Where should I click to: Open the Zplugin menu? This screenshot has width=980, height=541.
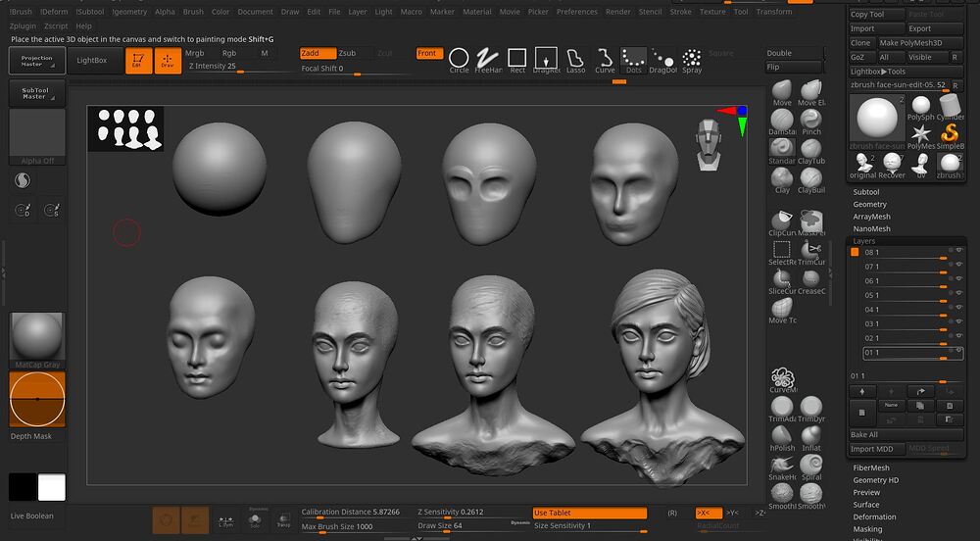pos(23,26)
